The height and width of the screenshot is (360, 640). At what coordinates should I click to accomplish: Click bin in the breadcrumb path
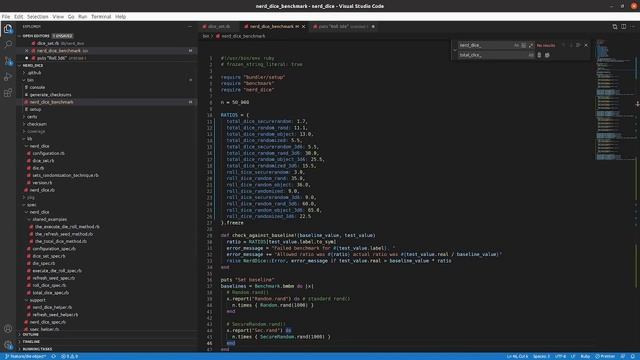pyautogui.click(x=206, y=36)
